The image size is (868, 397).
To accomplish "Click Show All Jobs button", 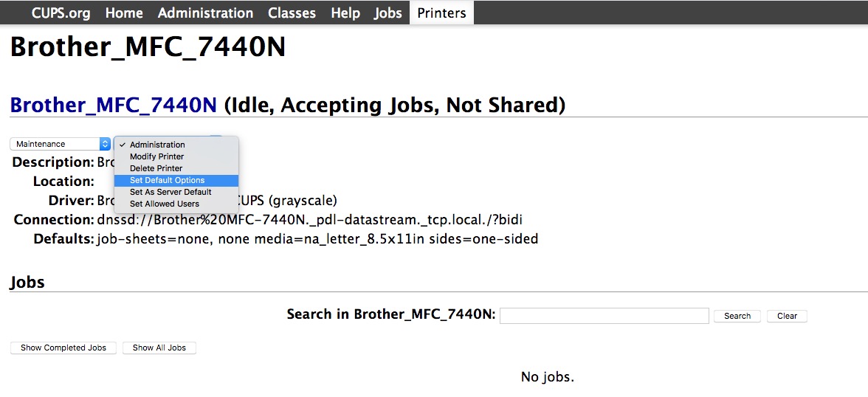I will 159,348.
